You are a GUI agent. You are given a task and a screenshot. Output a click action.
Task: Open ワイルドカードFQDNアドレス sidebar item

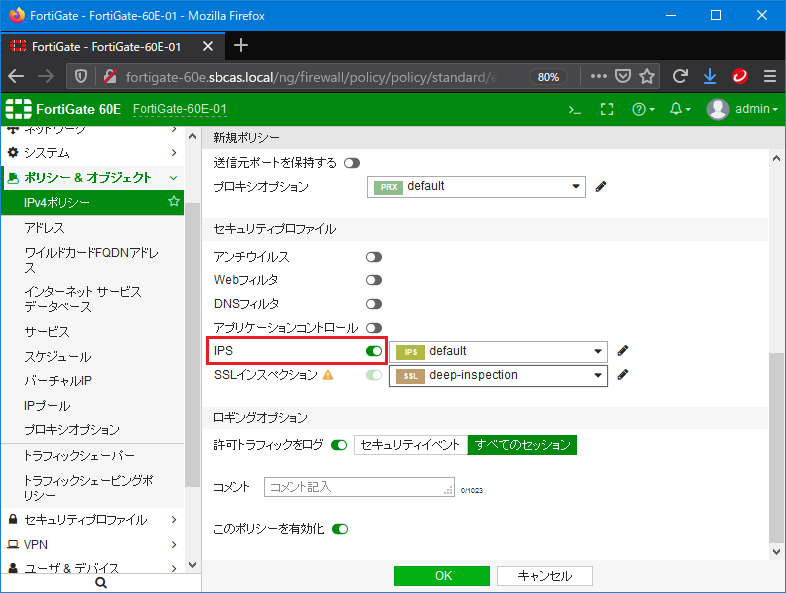pos(93,260)
